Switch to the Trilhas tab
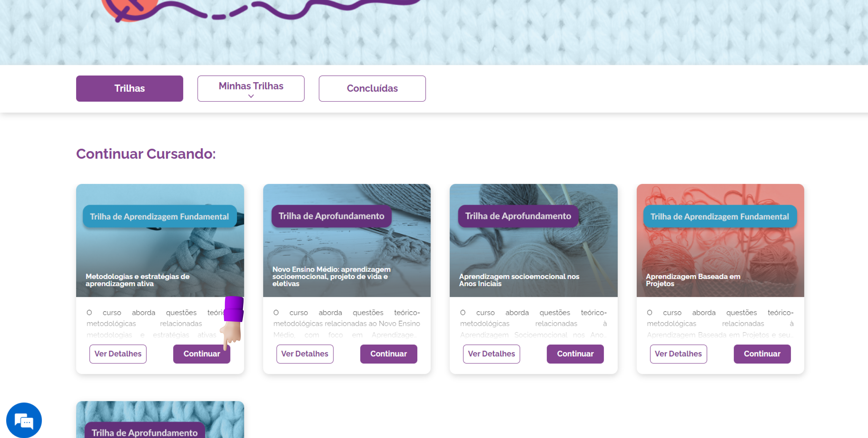The height and width of the screenshot is (438, 868). point(129,88)
